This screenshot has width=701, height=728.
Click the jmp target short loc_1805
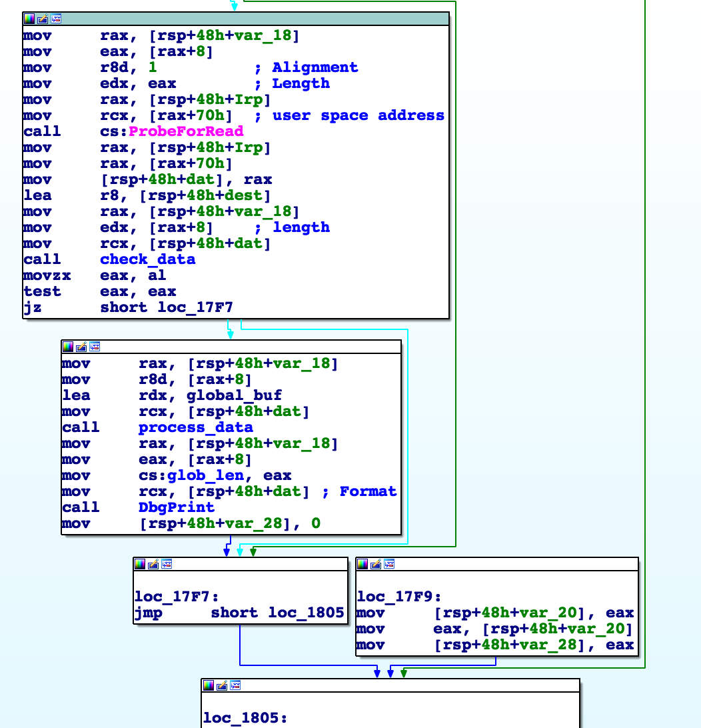(278, 613)
